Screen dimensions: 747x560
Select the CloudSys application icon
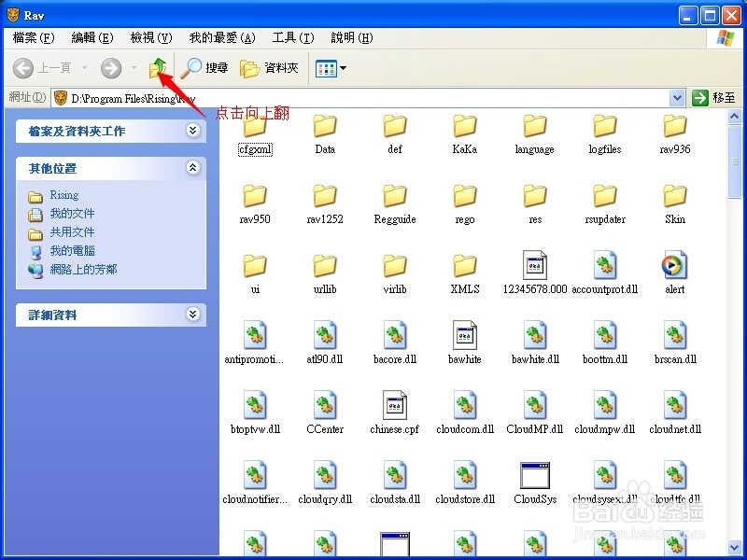point(535,475)
